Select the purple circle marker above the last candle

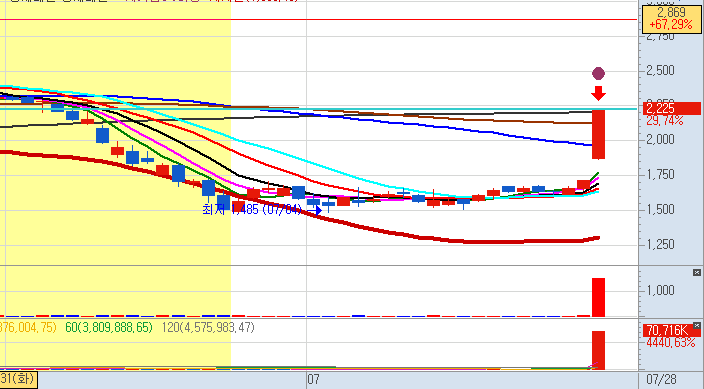tap(598, 73)
